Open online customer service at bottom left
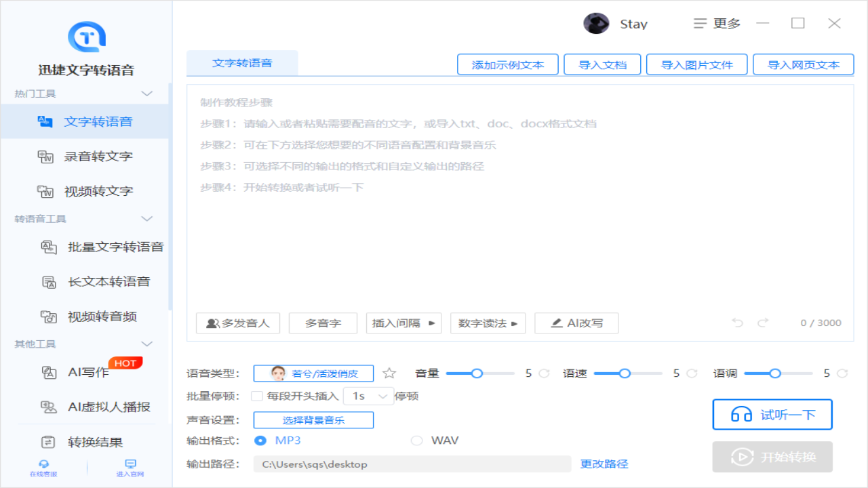Image resolution: width=868 pixels, height=488 pixels. click(x=44, y=468)
